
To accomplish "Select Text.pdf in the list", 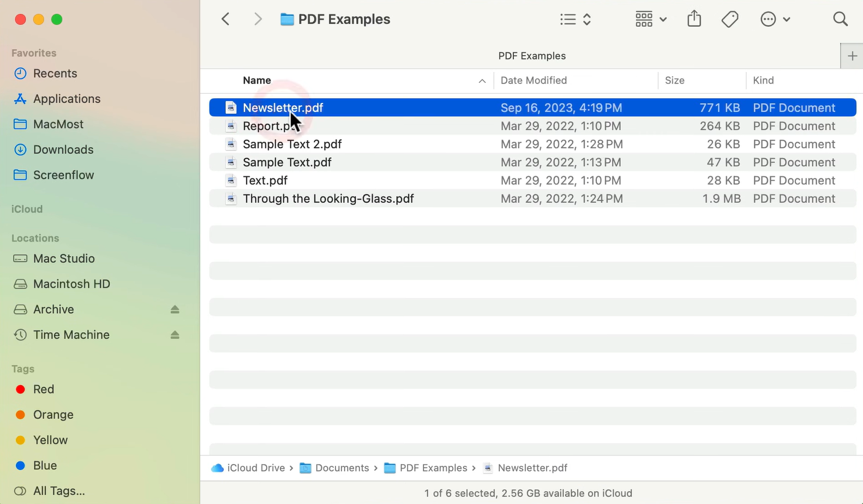I will coord(532,181).
